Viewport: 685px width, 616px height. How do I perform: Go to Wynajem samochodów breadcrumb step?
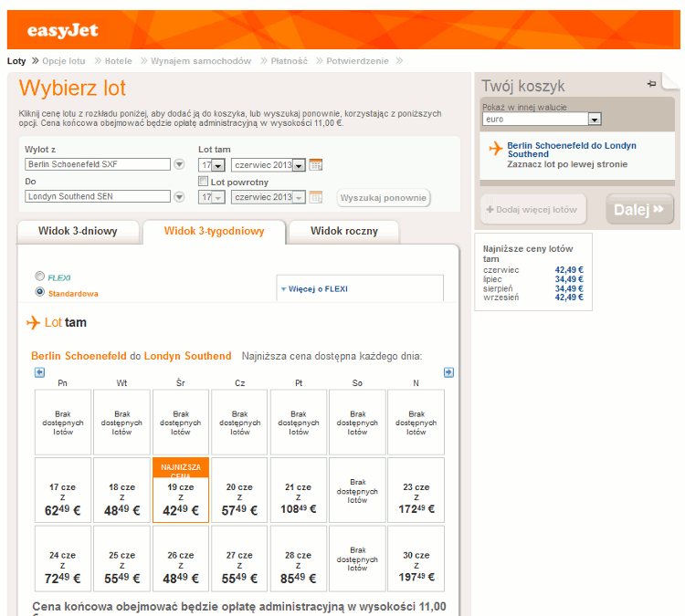click(x=201, y=61)
